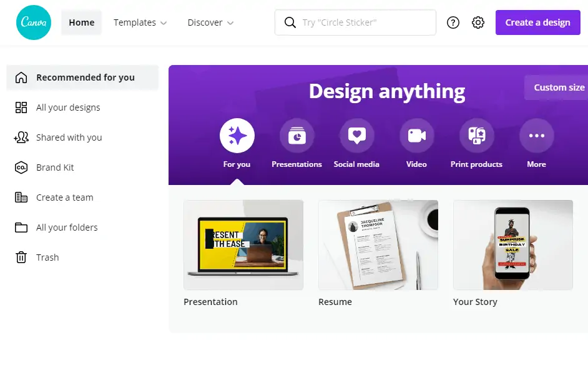Click the More ellipsis icon
The width and height of the screenshot is (588, 365).
click(x=536, y=135)
